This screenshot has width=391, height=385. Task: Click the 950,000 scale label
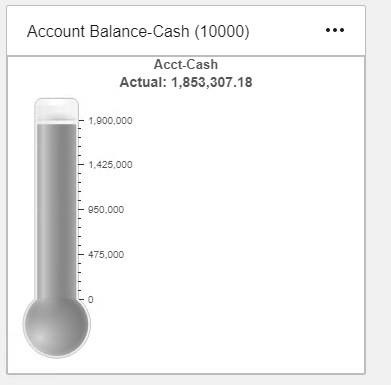pos(106,210)
